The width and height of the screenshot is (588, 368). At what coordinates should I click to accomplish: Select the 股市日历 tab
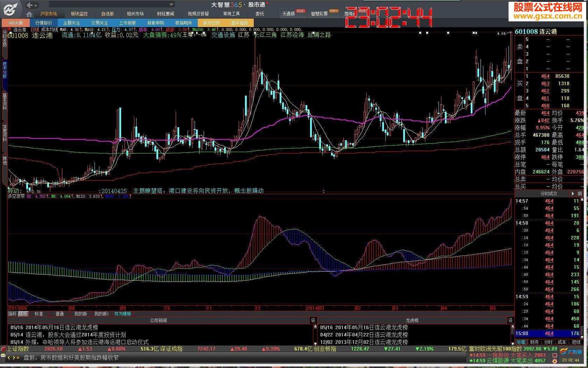point(211,23)
